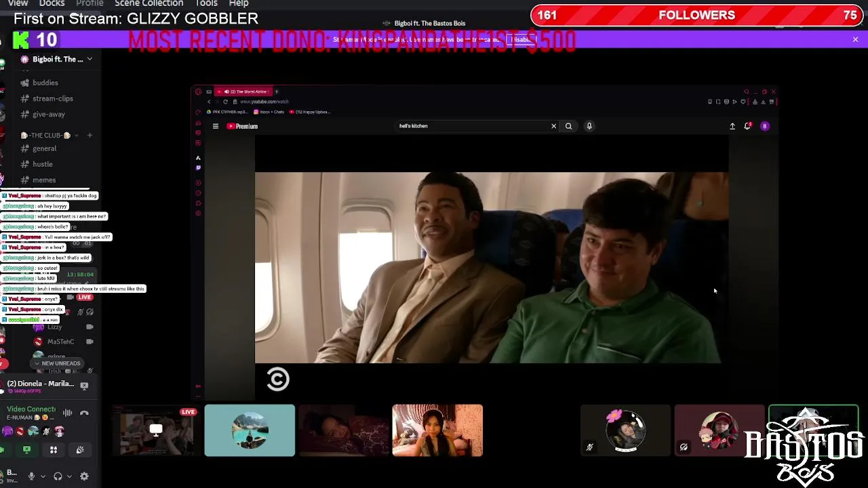
Task: Open YouTube notifications bell
Action: [747, 126]
